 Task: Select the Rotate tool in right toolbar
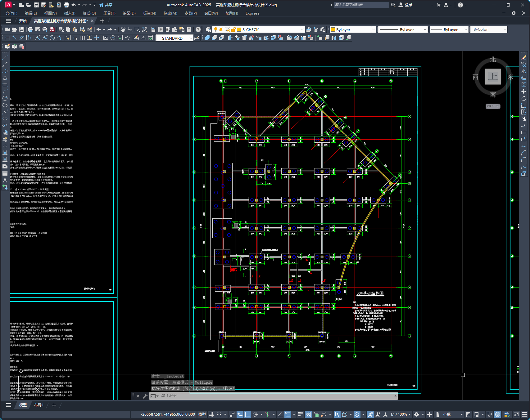coord(524,98)
